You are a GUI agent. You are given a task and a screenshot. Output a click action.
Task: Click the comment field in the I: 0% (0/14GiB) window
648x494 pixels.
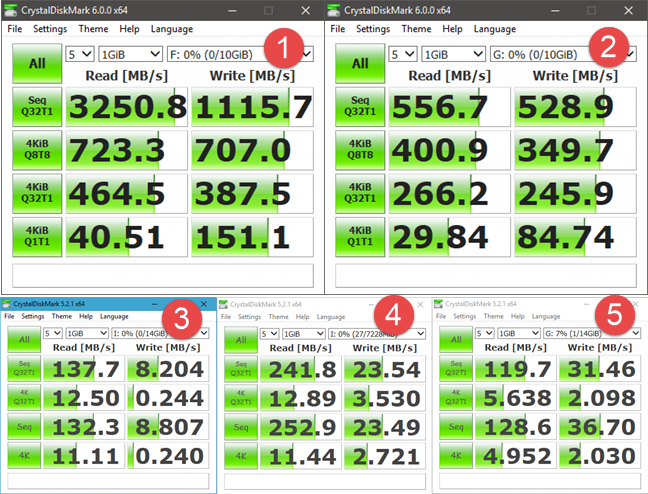click(x=108, y=481)
